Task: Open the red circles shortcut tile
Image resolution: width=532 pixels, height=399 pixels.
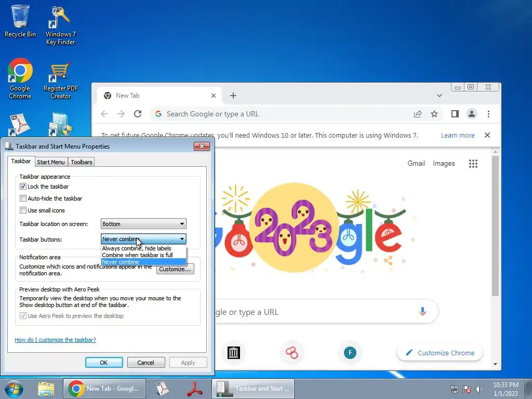Action: coord(292,353)
